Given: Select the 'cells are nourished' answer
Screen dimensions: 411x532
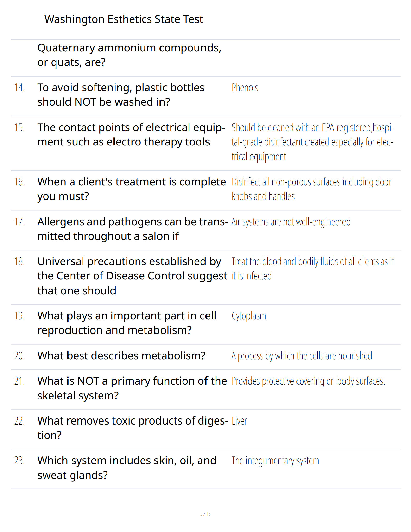Looking at the screenshot, I should 302,356.
